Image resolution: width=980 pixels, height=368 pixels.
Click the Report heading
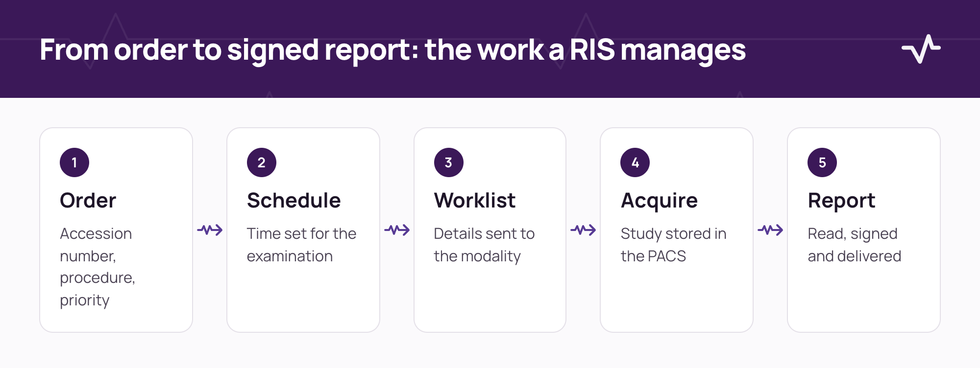pyautogui.click(x=842, y=201)
